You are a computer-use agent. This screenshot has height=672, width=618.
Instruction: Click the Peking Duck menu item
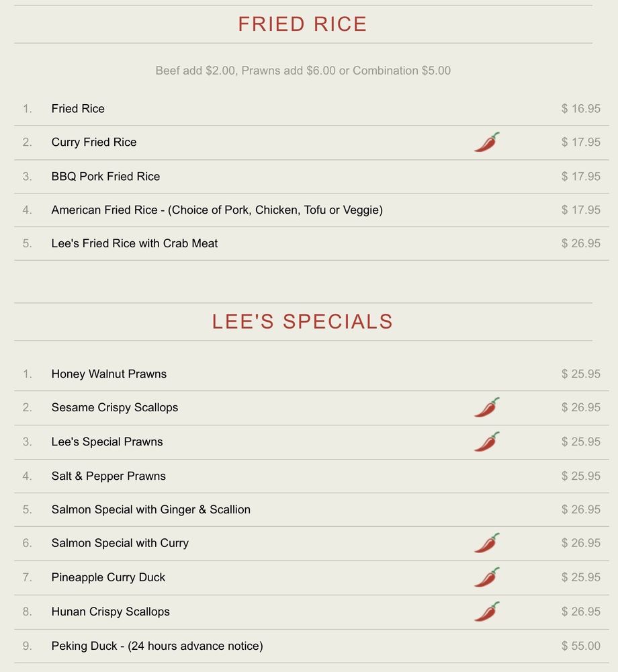coord(157,646)
